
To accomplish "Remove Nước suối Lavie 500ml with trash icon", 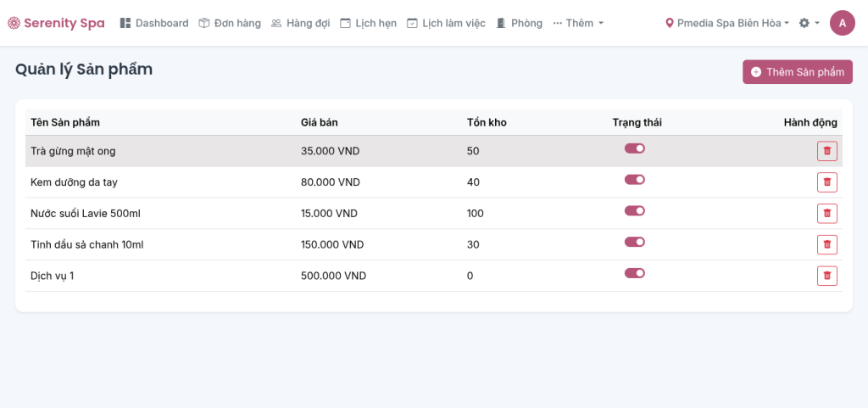I will tap(826, 214).
